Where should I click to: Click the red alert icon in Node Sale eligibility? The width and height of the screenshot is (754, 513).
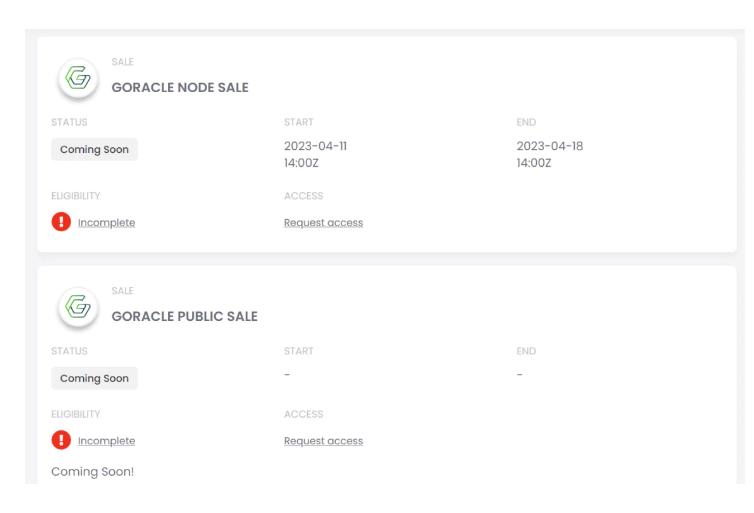click(61, 222)
